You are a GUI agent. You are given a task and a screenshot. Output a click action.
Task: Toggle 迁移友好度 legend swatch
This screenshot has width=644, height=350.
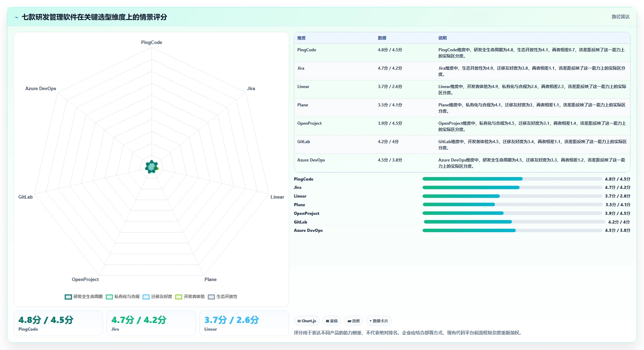tap(146, 297)
